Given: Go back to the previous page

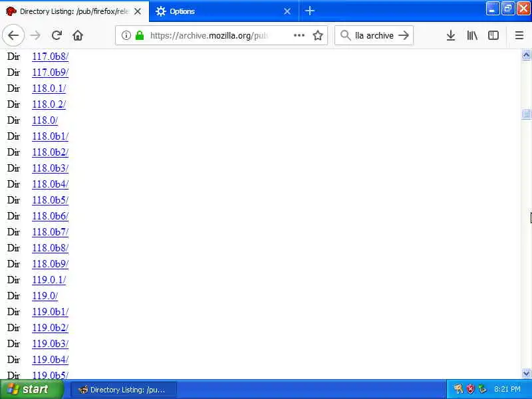Looking at the screenshot, I should click(13, 35).
